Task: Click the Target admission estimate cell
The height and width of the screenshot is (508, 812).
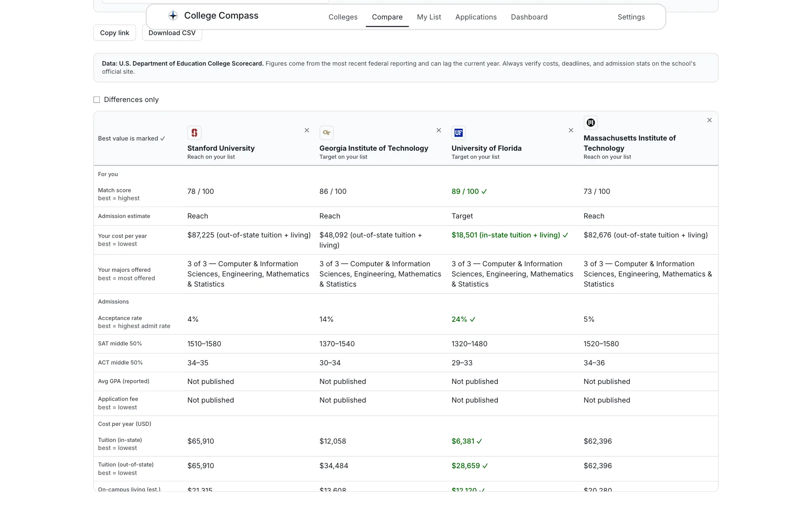Action: 462,216
